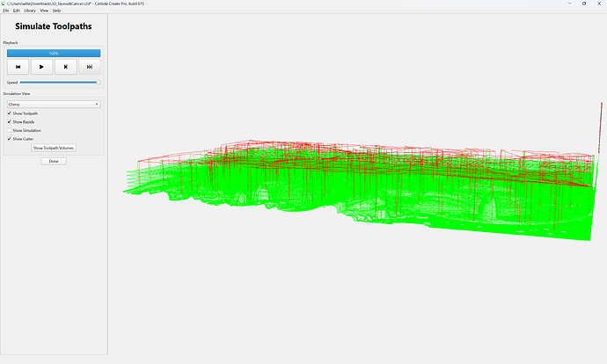Open the File menu
Screen dimensions: 607x364
(6, 11)
